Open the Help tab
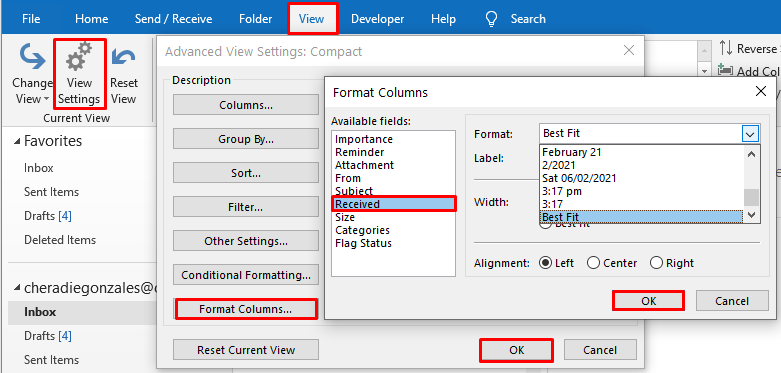Screen dimensions: 781x373 [x=443, y=19]
